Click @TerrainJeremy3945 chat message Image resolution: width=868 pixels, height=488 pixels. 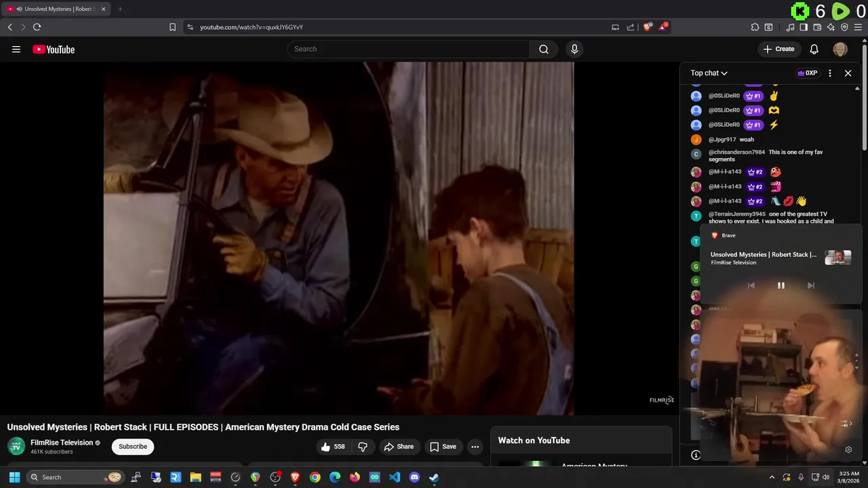click(771, 218)
